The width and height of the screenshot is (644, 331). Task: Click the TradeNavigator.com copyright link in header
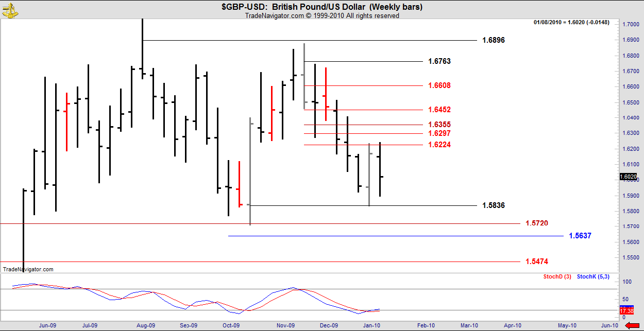point(321,16)
